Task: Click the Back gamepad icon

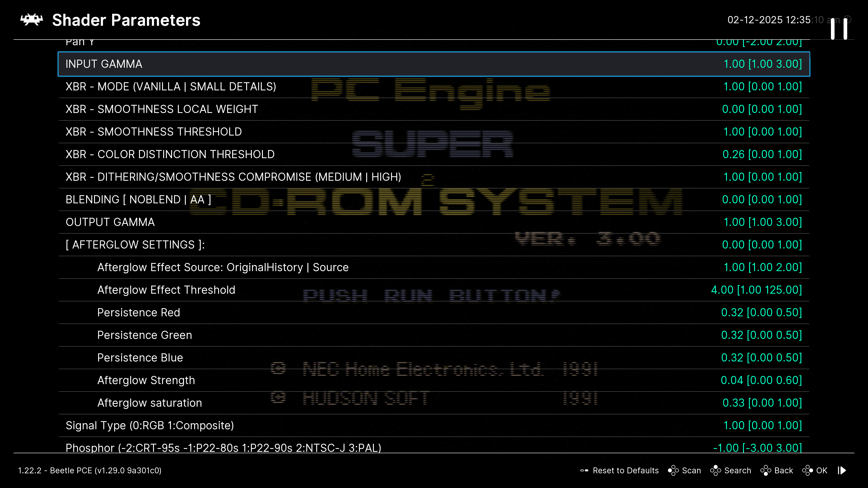Action: pos(766,470)
